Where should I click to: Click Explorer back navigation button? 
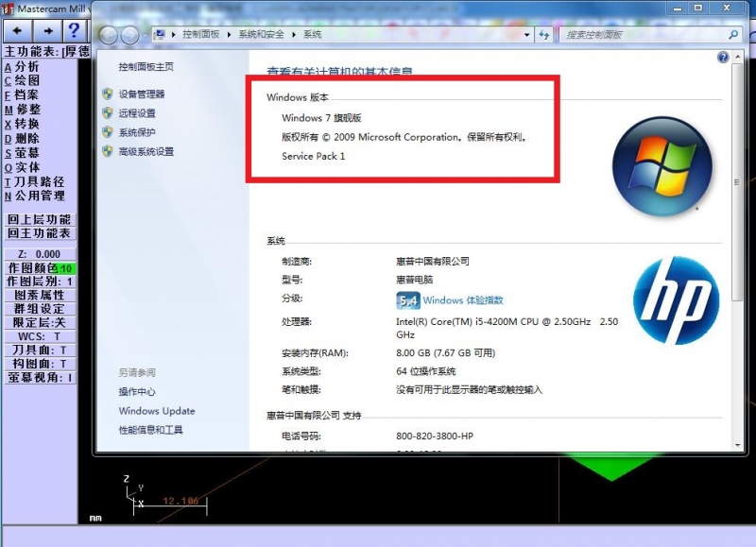tap(108, 35)
